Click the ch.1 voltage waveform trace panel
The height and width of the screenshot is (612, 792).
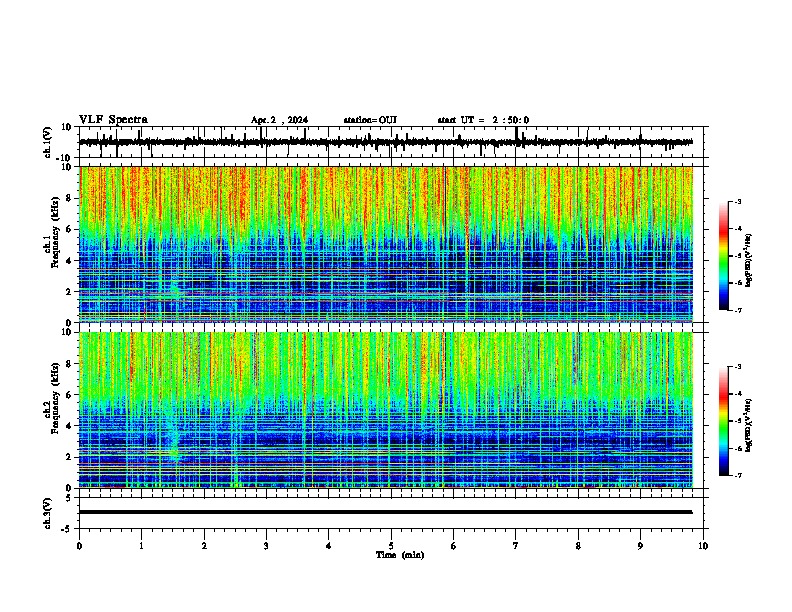393,142
